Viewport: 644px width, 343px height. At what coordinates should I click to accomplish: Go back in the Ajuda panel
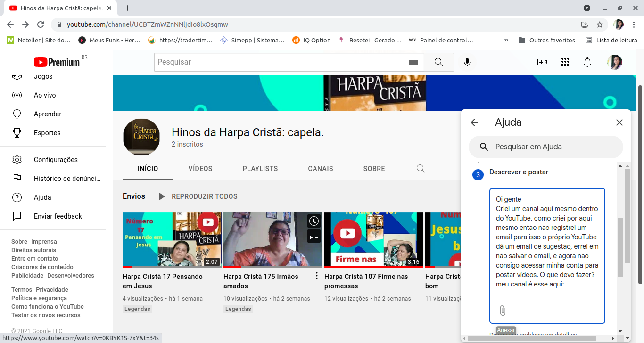coord(474,122)
